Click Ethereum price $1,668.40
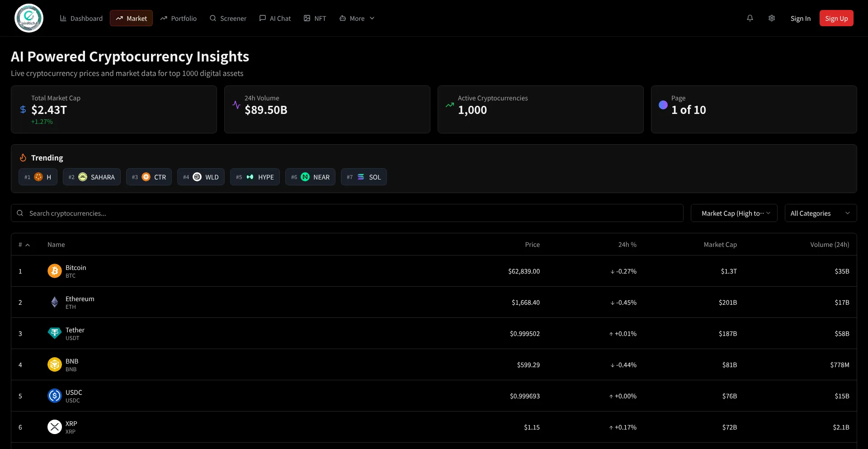Screen dimensions: 868x449 coord(526,302)
